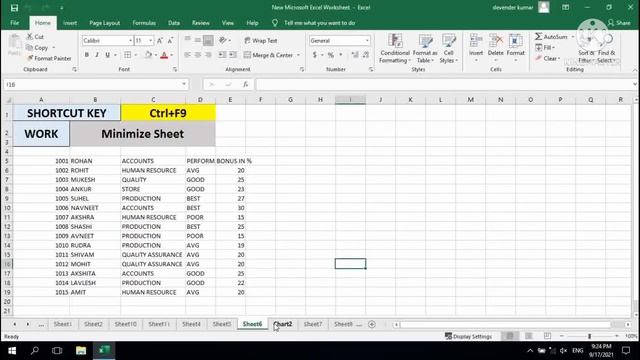
Task: Click Display Settings in status bar
Action: 468,336
